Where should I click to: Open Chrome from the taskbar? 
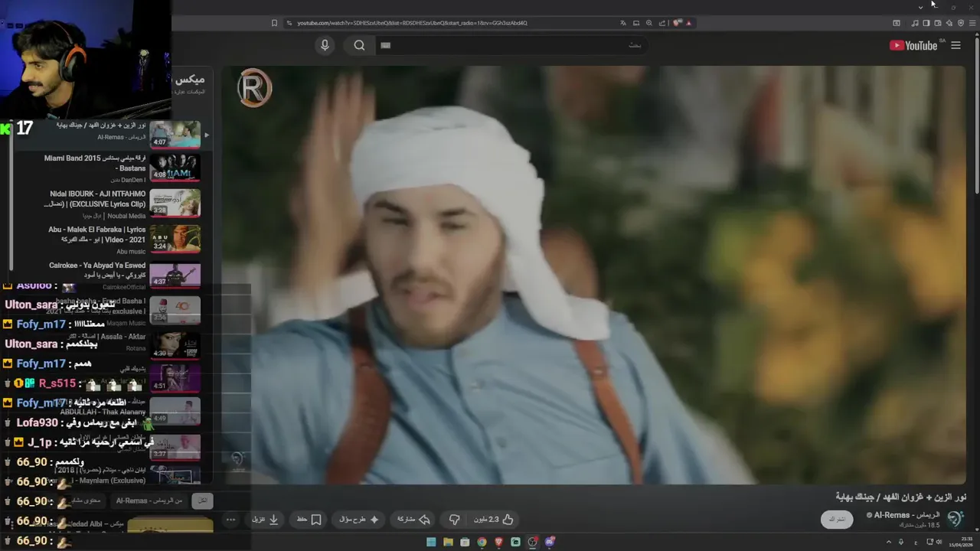(482, 542)
